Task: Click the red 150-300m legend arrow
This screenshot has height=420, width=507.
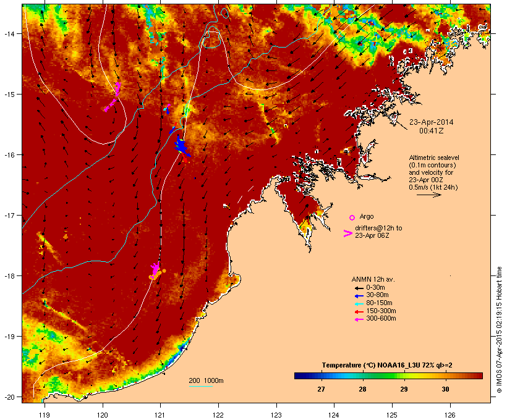Action: click(x=359, y=312)
